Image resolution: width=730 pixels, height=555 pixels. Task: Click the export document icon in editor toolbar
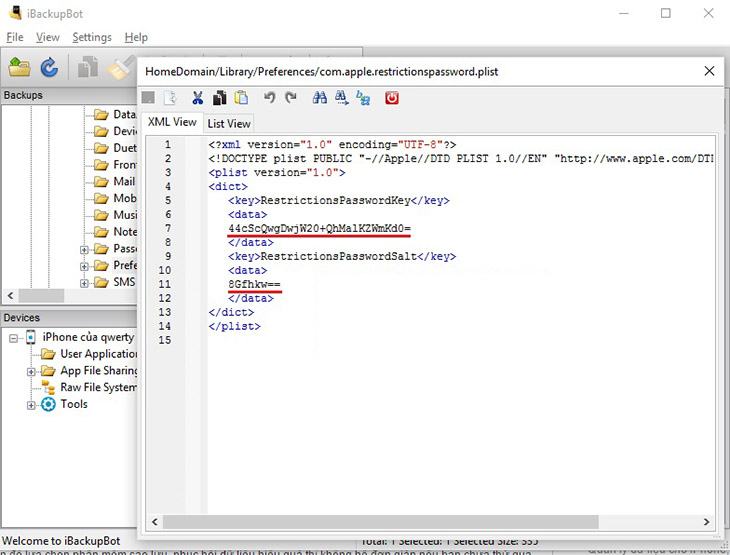(170, 98)
